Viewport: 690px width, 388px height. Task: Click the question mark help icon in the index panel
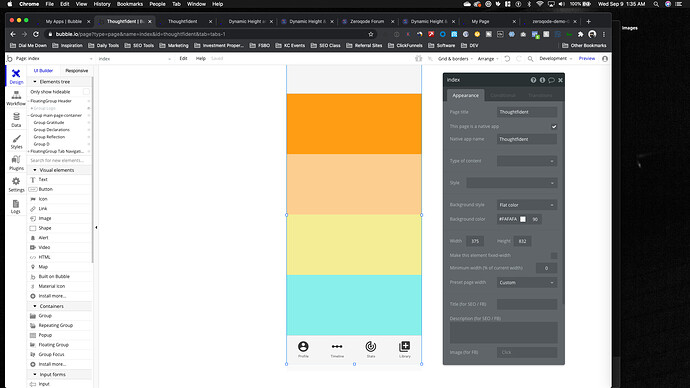(533, 80)
